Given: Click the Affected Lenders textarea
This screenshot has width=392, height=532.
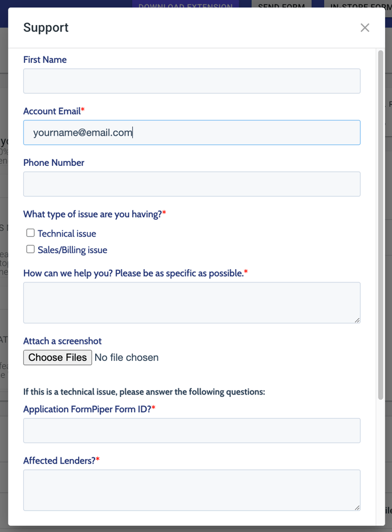Looking at the screenshot, I should tap(191, 489).
